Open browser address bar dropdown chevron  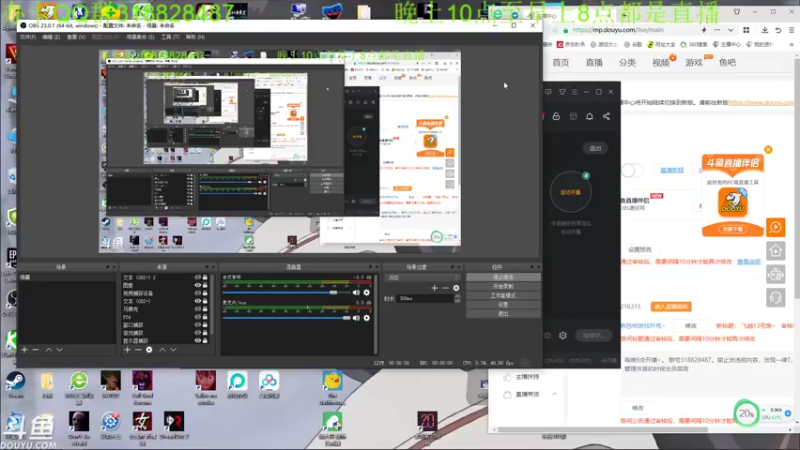pos(730,30)
